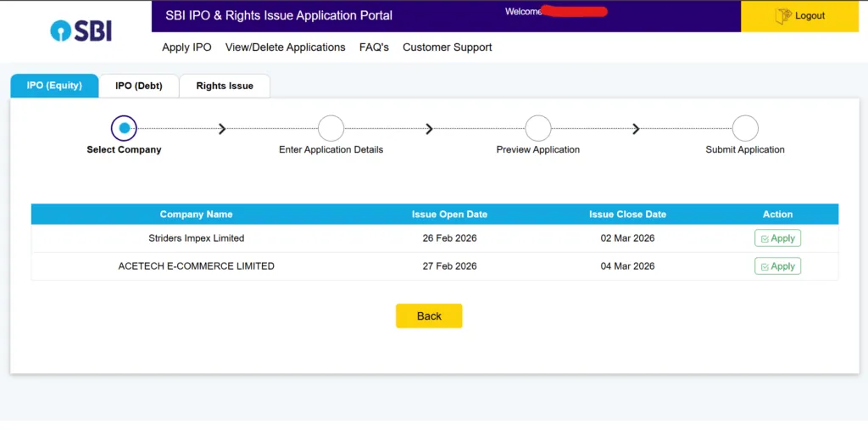The width and height of the screenshot is (868, 430).
Task: Click arrow after Enter Application Details step
Action: click(x=429, y=129)
